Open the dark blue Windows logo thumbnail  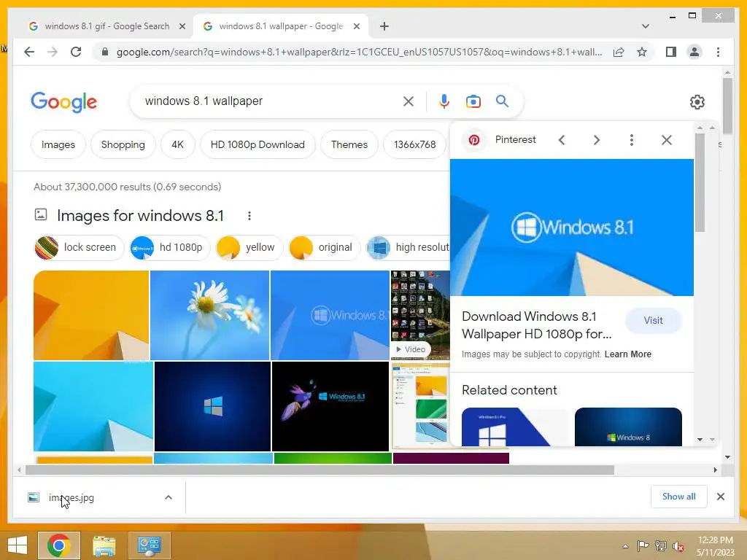tap(212, 406)
